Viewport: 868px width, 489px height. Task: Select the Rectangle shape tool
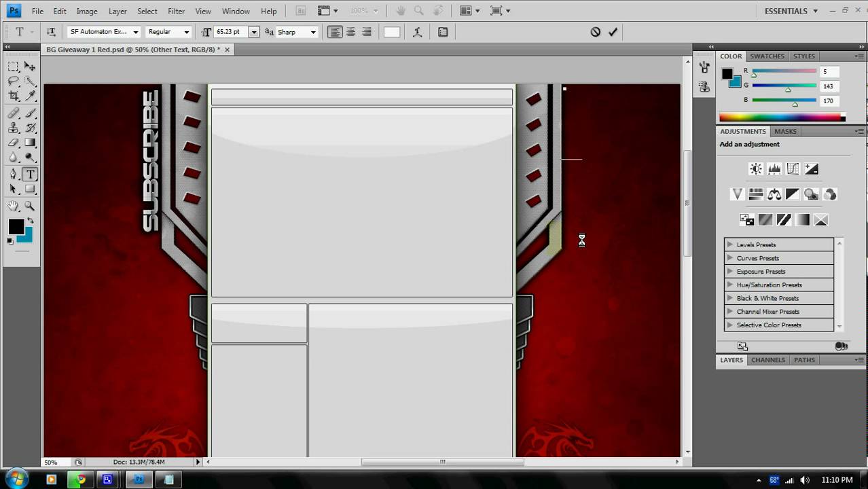[30, 189]
